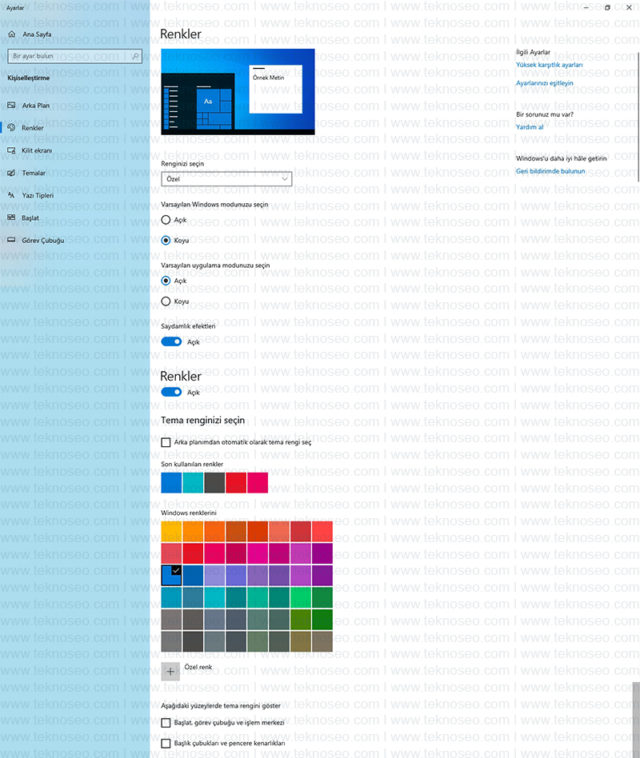This screenshot has width=640, height=758.
Task: Check automatic theme color from background
Action: coord(166,442)
